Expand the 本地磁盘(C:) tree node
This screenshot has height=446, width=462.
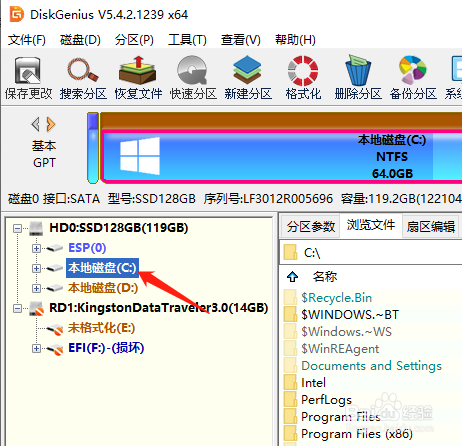click(x=36, y=268)
